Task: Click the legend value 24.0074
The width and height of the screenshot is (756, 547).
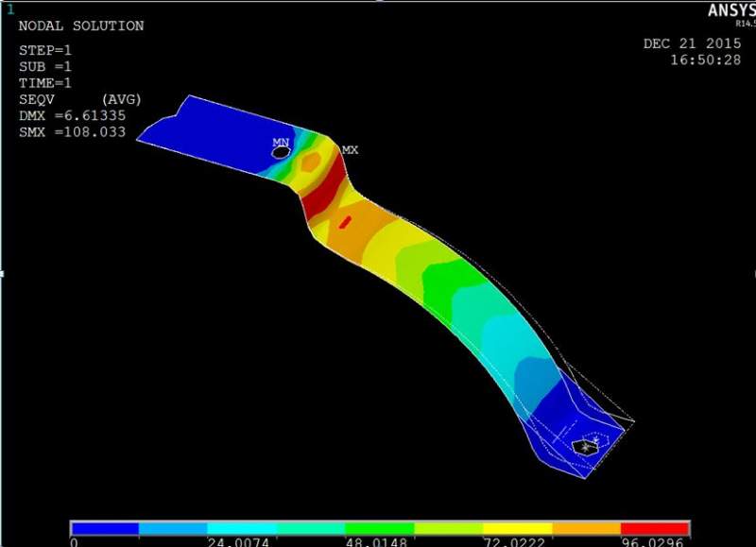Action: click(x=238, y=542)
